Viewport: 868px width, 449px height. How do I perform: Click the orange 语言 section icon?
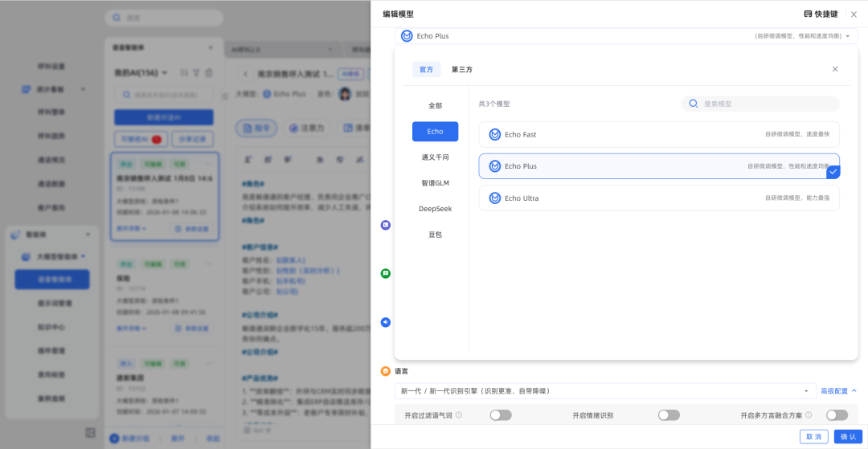(386, 371)
